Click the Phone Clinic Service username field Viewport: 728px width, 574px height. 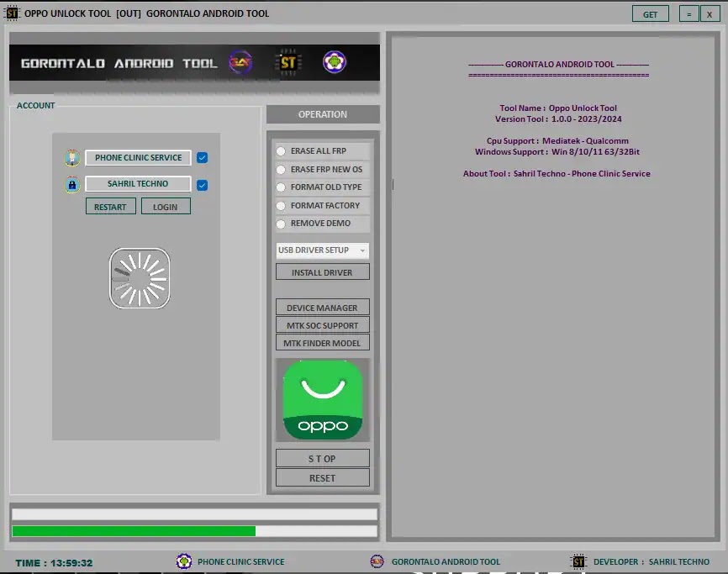138,158
